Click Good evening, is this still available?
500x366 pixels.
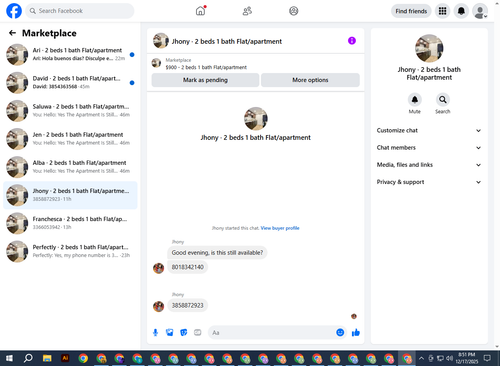tap(217, 253)
